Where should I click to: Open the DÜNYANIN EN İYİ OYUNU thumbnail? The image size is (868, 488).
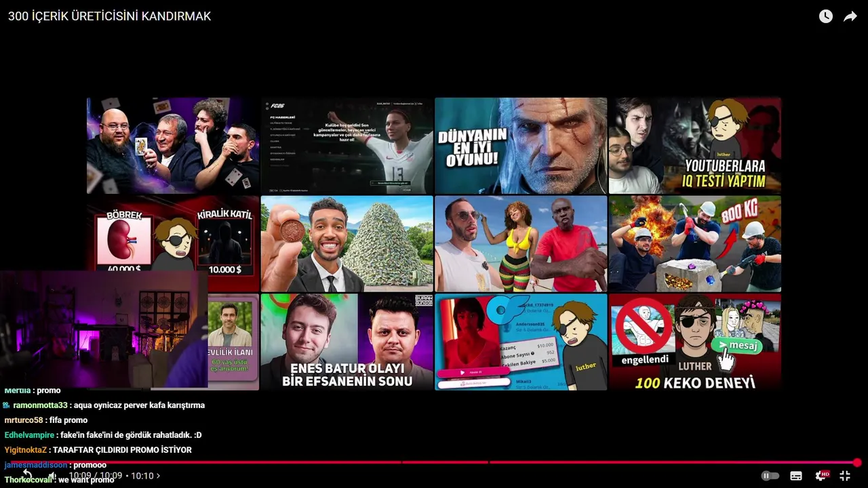[x=521, y=146]
